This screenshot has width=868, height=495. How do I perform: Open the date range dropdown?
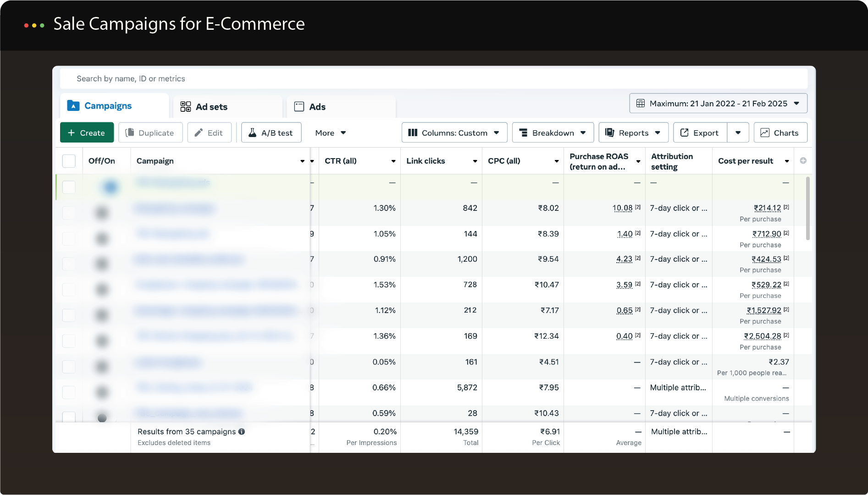click(x=718, y=104)
